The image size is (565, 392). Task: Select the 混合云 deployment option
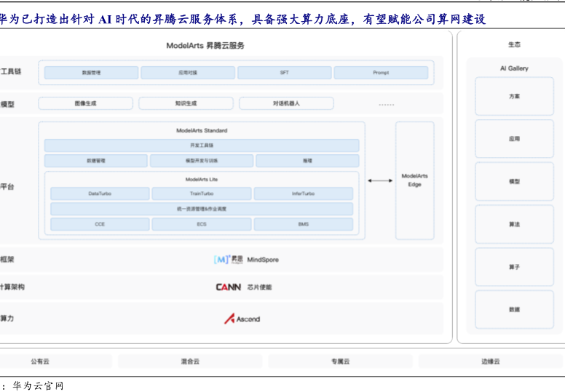click(x=190, y=361)
